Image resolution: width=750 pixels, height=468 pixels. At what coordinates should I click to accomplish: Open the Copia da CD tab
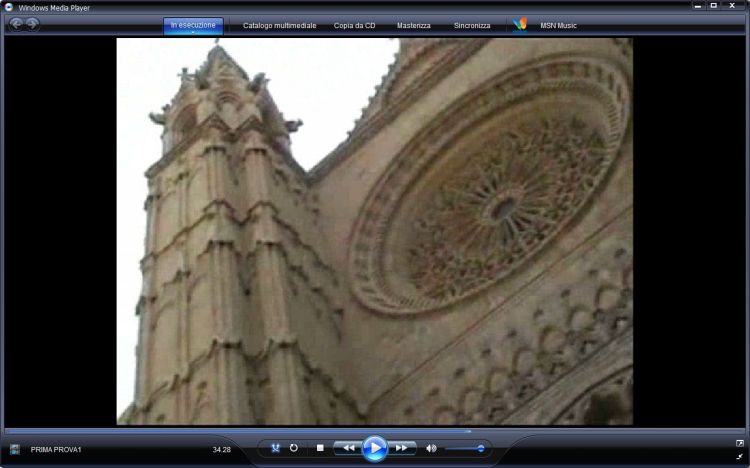click(x=354, y=25)
